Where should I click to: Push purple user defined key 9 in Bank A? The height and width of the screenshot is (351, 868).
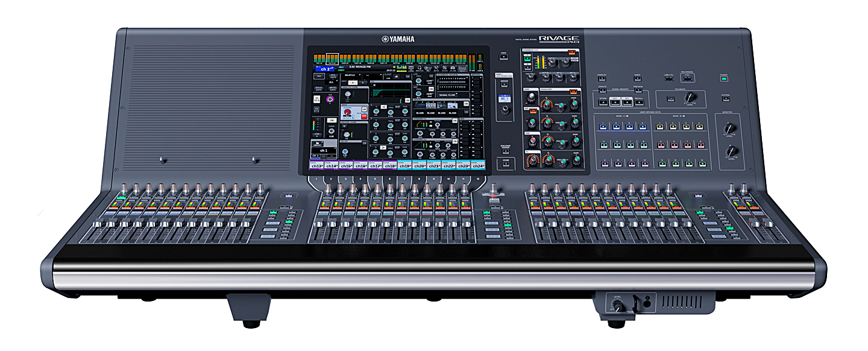pyautogui.click(x=605, y=164)
